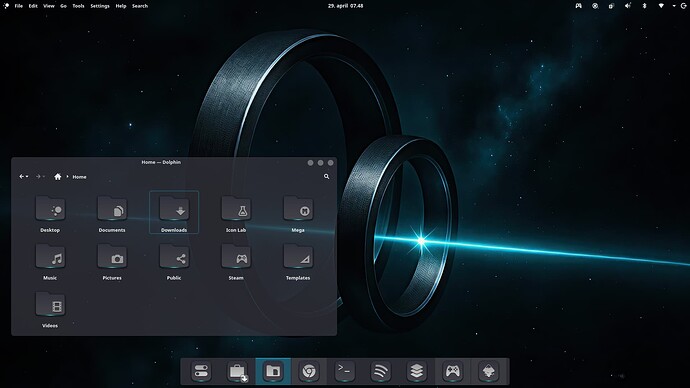Open the Help menu
This screenshot has height=388, width=690.
pos(121,6)
